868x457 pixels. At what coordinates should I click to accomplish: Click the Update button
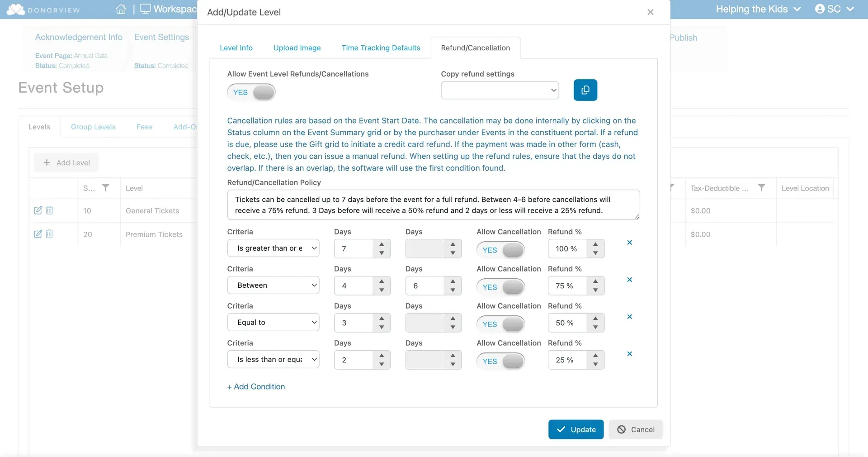pyautogui.click(x=576, y=429)
